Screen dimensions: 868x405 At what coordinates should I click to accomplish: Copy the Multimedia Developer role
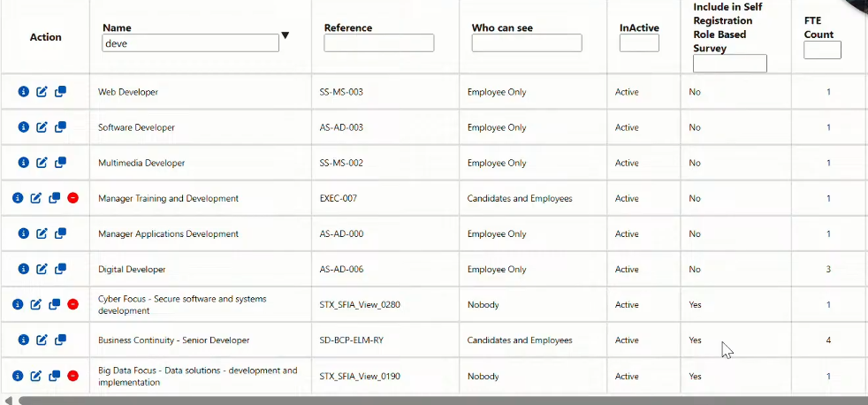click(x=60, y=163)
